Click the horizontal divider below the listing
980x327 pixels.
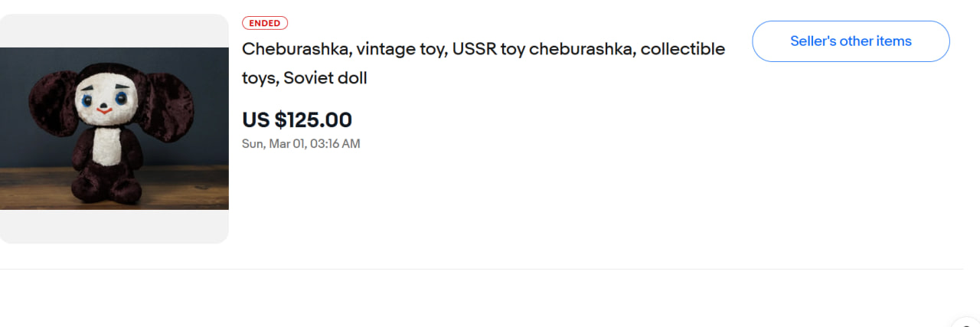click(482, 269)
